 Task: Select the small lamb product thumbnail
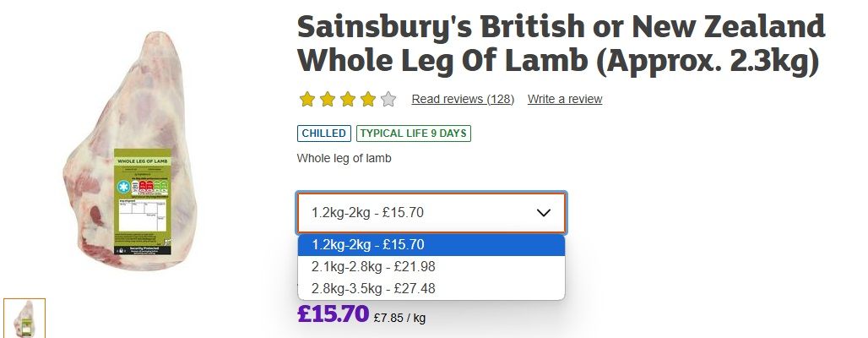pos(24,319)
